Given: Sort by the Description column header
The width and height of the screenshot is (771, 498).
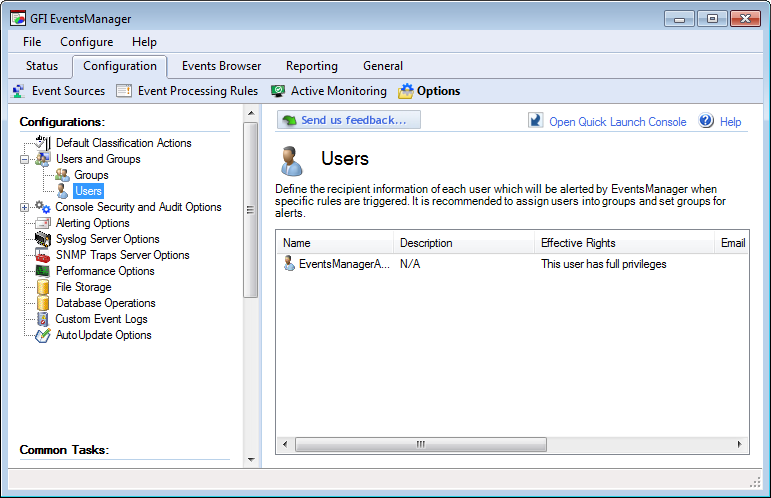Looking at the screenshot, I should (464, 243).
